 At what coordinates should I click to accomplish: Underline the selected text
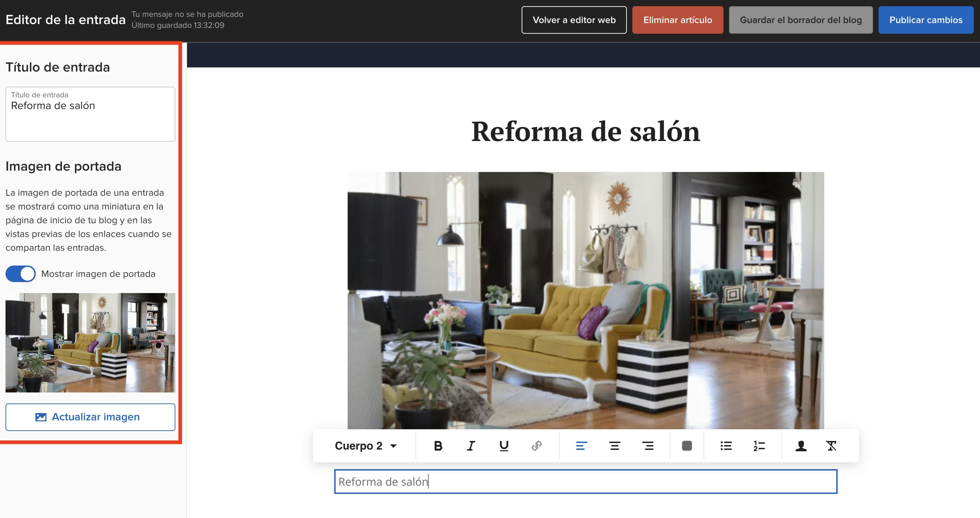504,446
